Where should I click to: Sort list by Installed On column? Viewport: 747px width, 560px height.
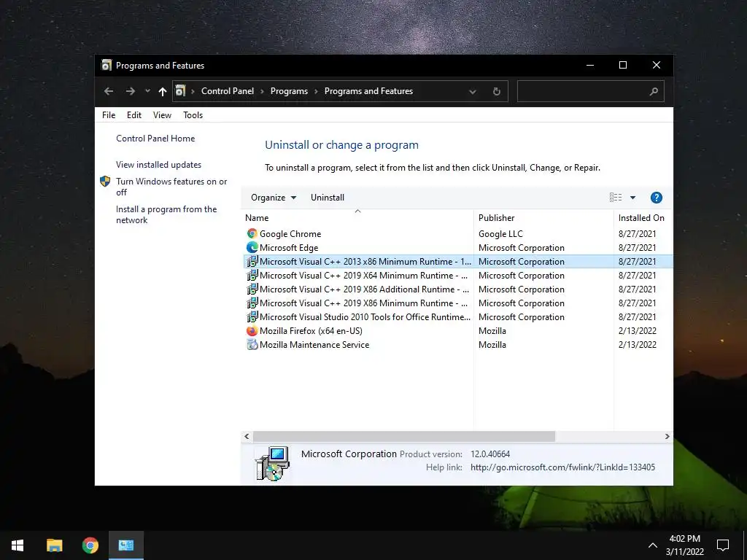coord(643,217)
